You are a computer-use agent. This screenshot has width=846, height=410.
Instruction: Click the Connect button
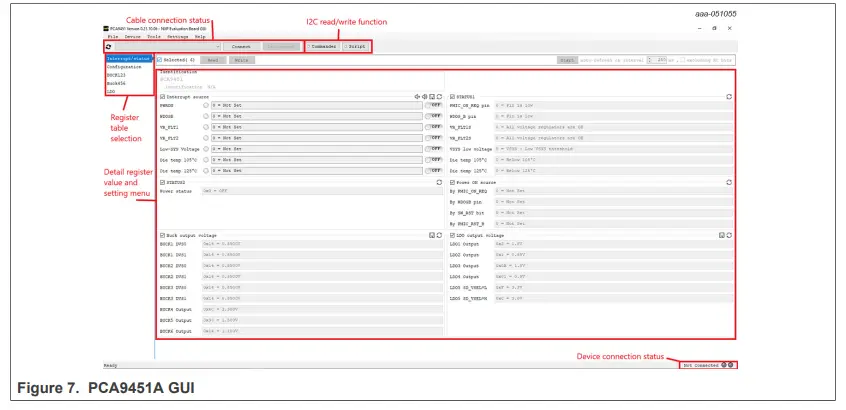pos(241,47)
